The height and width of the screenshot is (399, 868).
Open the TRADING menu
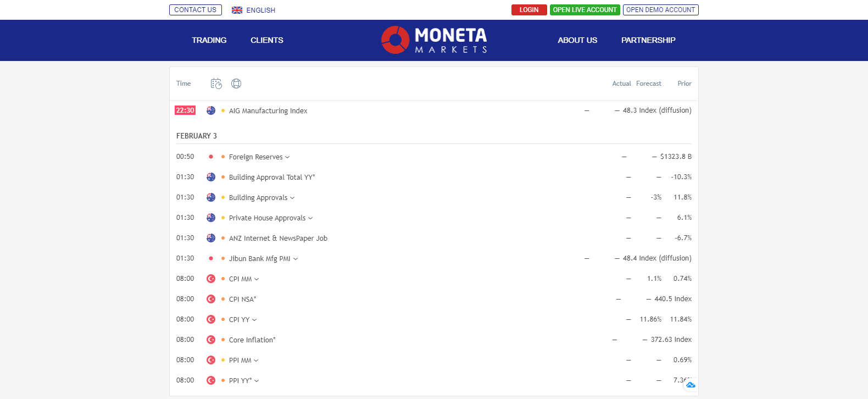pos(209,40)
